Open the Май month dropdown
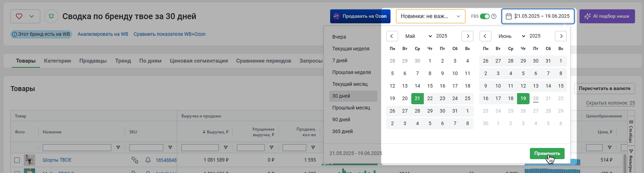Viewport: 644px width, 173px height. (419, 36)
